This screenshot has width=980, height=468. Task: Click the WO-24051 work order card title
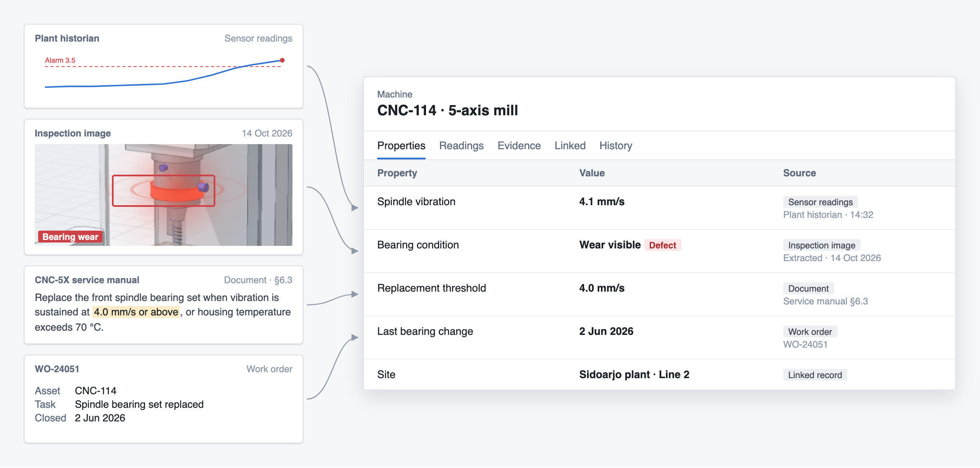click(57, 369)
